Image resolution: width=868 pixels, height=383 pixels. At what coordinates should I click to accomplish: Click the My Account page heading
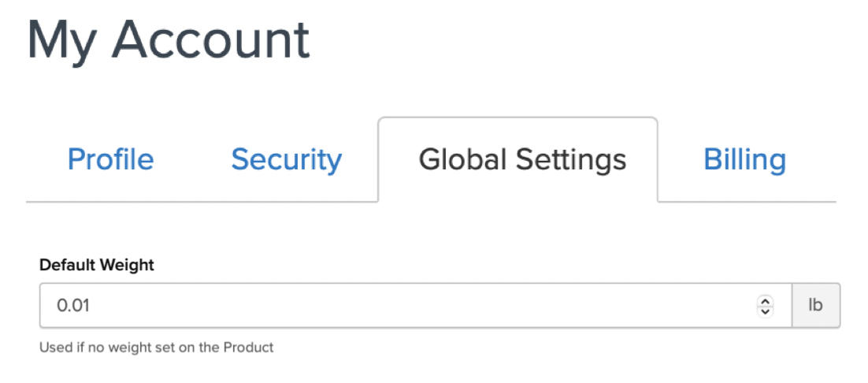tap(169, 39)
